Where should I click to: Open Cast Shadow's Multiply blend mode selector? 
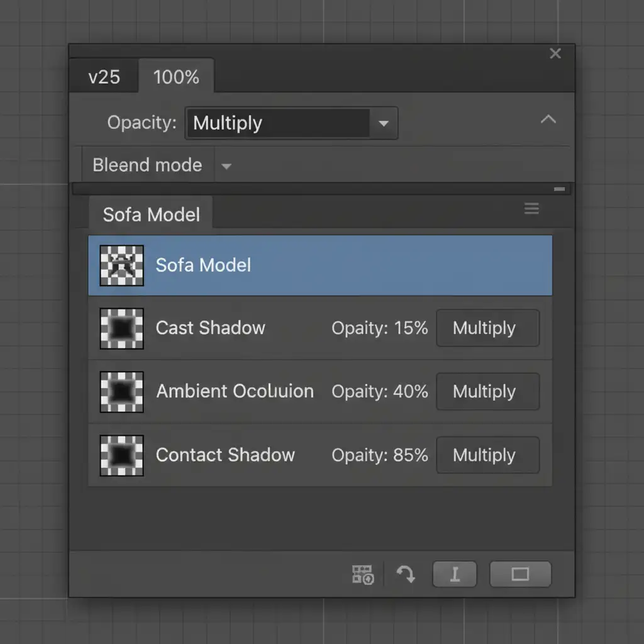[487, 328]
